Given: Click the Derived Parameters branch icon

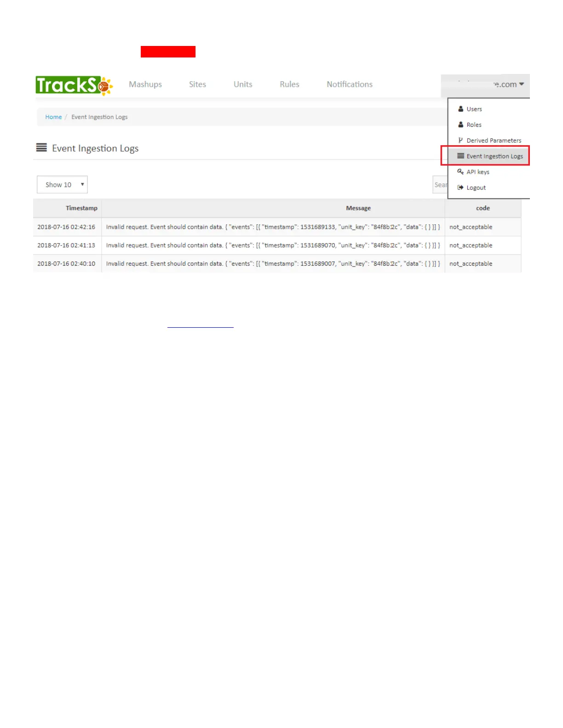Looking at the screenshot, I should [460, 140].
